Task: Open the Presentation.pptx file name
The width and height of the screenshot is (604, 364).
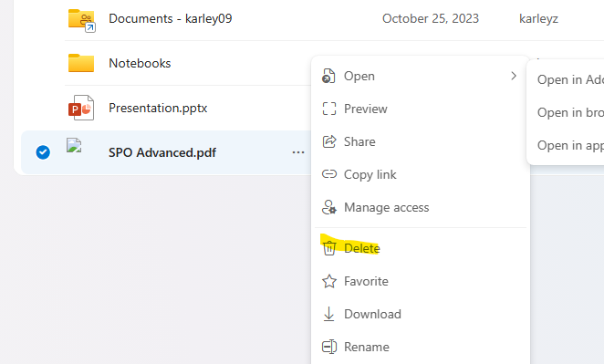Action: pos(158,108)
